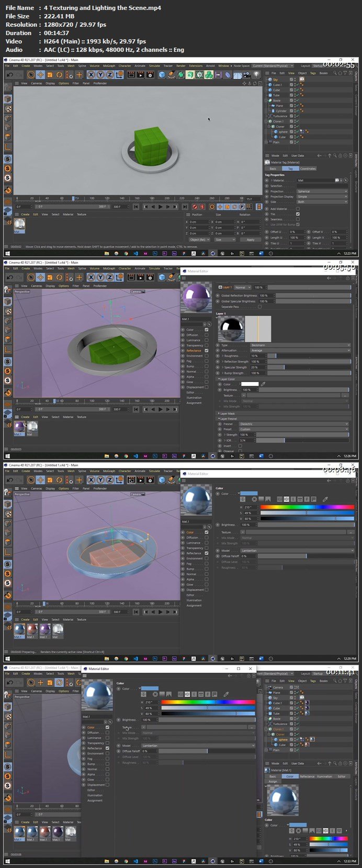
Task: Click Hue rainbow slider in 00:08:46 frame
Action: 307,507
